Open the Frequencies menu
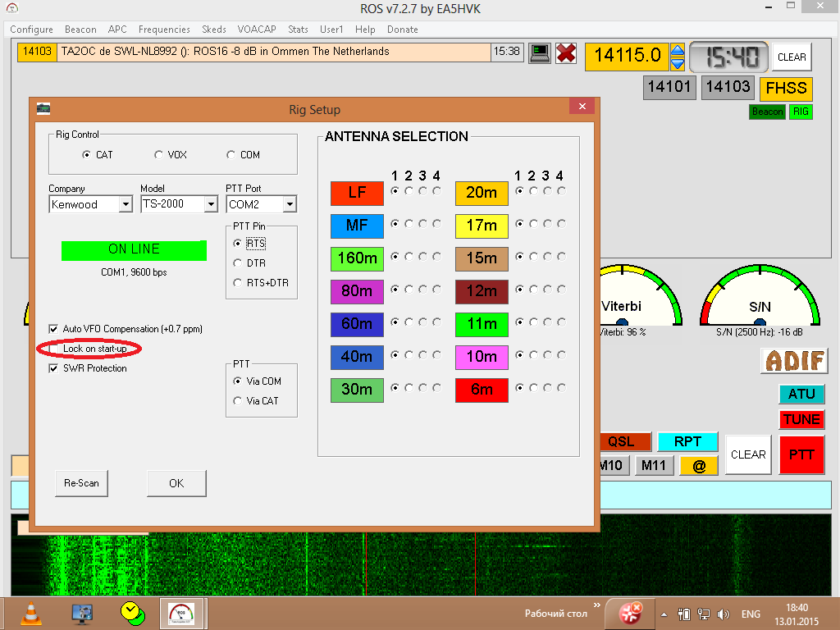 pos(164,30)
